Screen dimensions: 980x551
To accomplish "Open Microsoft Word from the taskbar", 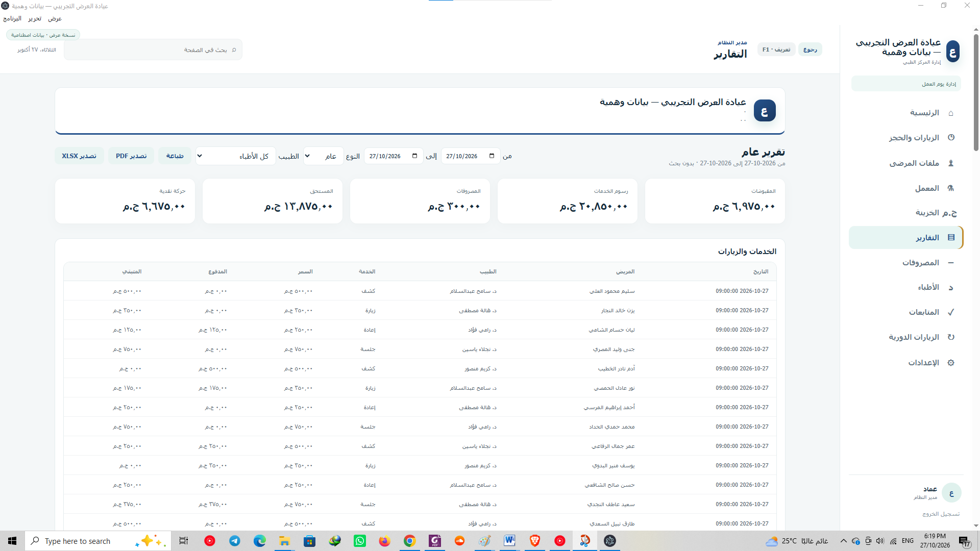I will point(509,541).
